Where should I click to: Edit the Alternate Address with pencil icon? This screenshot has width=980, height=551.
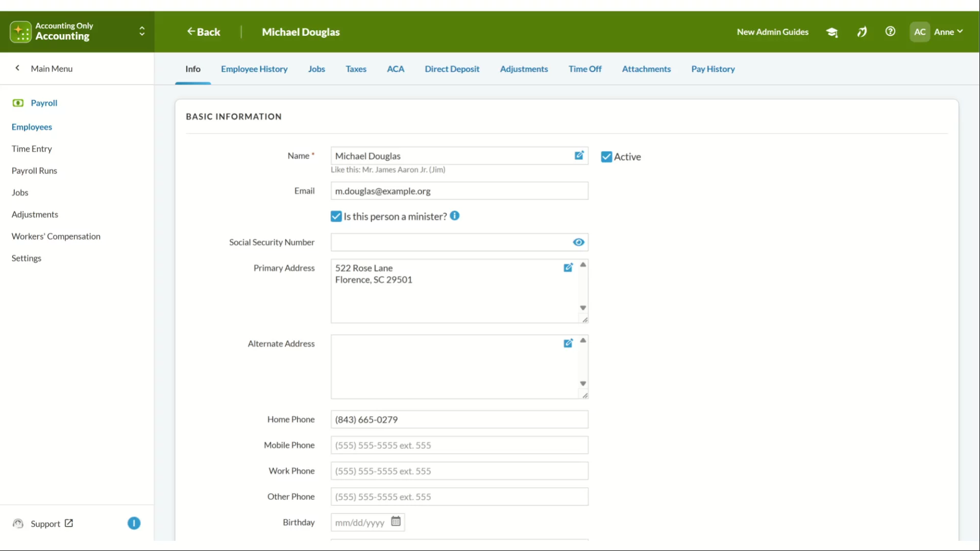[568, 343]
